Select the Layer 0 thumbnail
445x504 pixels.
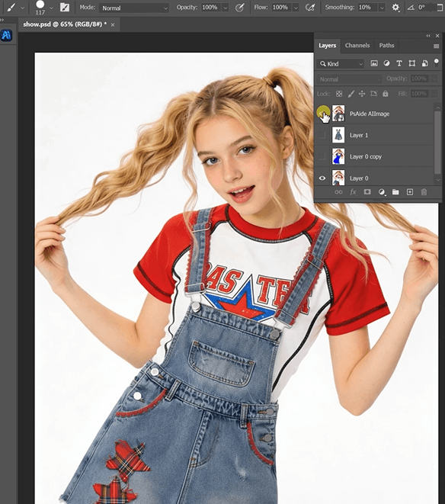338,178
